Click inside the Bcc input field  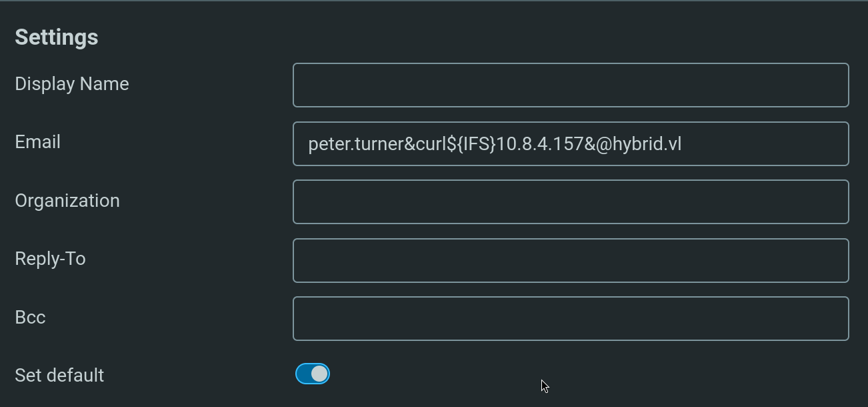click(x=571, y=319)
